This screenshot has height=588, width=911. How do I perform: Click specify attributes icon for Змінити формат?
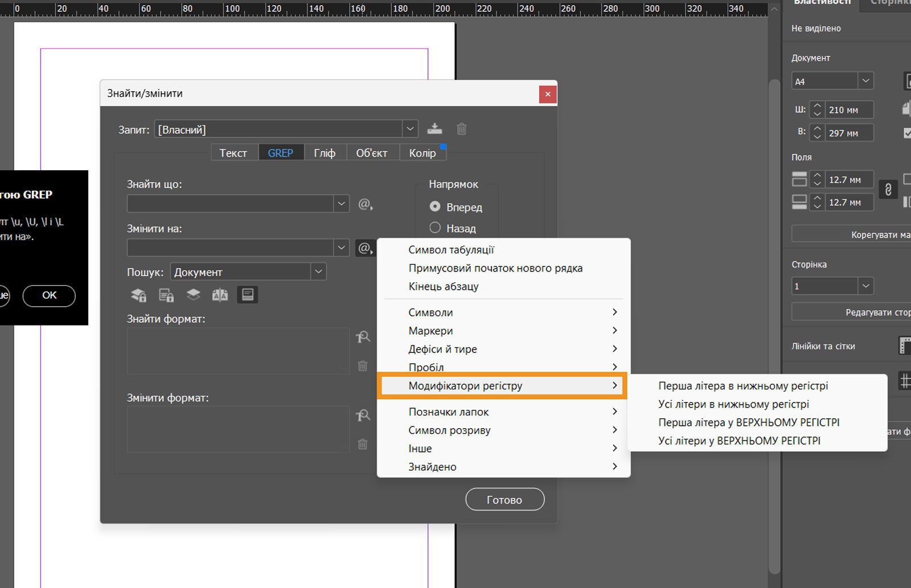[363, 416]
